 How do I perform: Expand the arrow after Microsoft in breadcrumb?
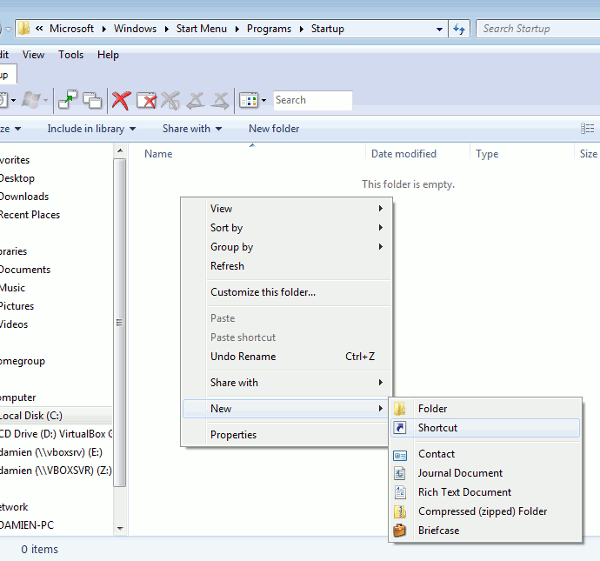tap(104, 29)
